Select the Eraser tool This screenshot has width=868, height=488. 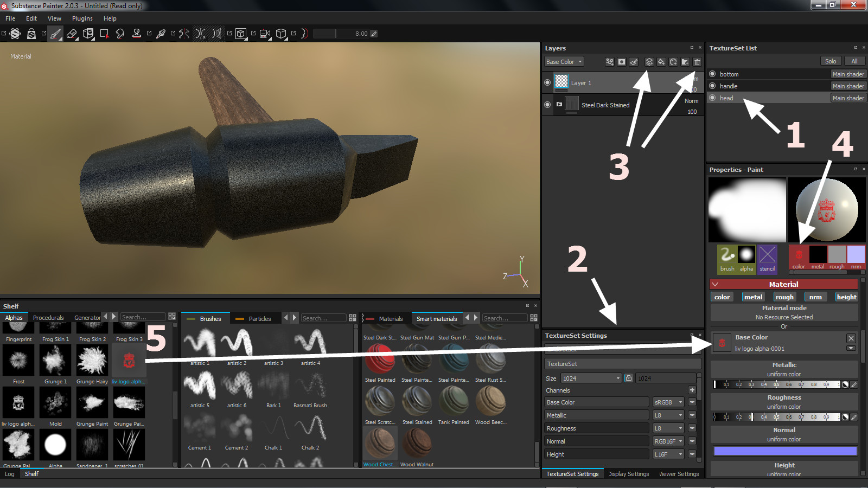[72, 34]
